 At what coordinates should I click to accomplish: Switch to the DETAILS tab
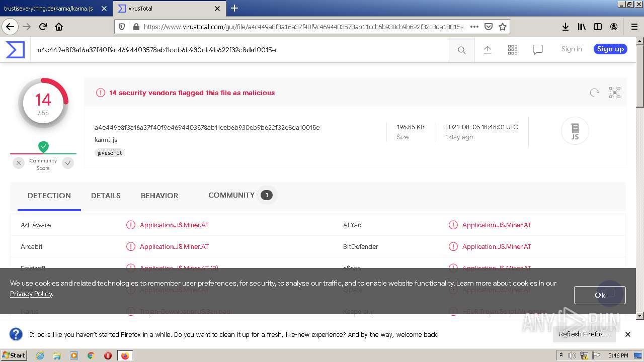pos(106,196)
